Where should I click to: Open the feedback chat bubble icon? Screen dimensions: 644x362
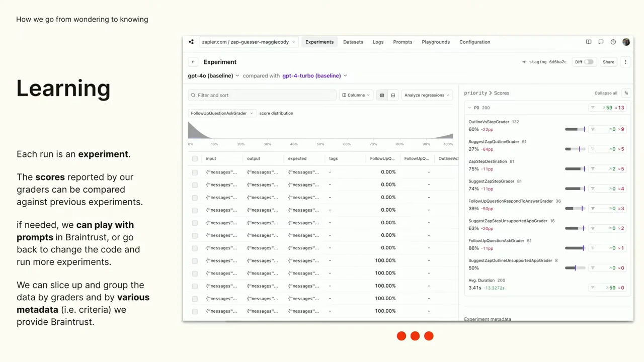(601, 42)
